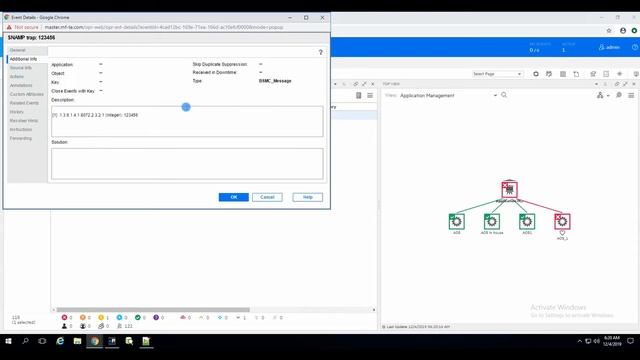Open the Additional Info tab

pos(23,59)
